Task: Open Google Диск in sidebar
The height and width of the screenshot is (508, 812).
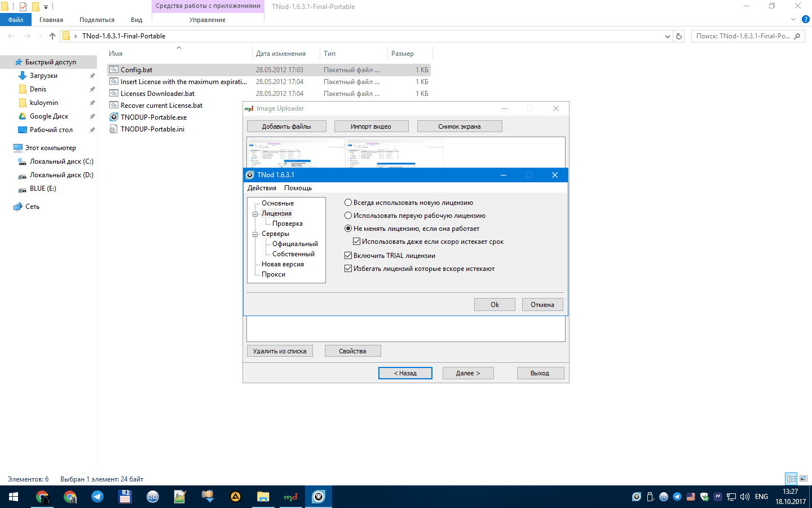Action: tap(49, 116)
